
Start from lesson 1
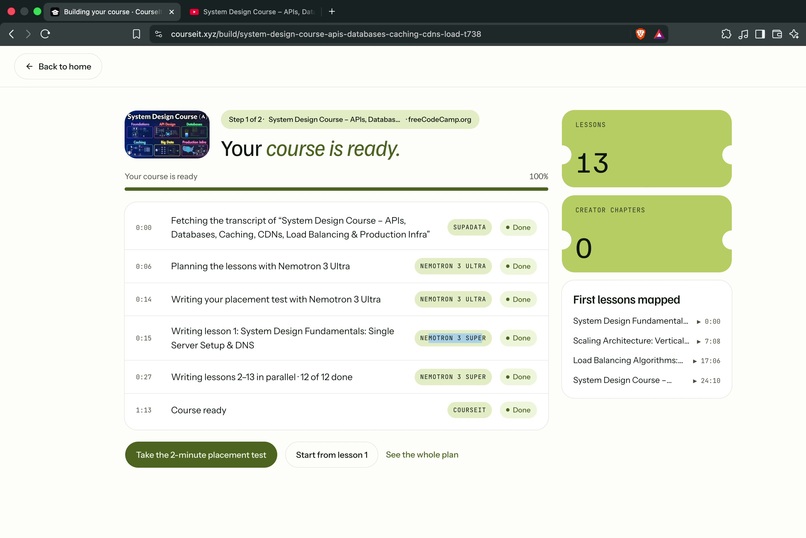click(332, 455)
